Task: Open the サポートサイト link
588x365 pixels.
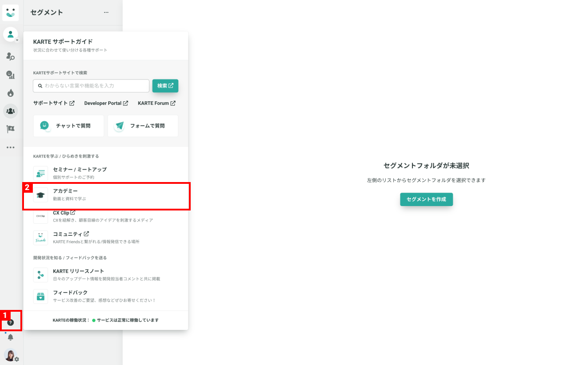Action: point(54,103)
